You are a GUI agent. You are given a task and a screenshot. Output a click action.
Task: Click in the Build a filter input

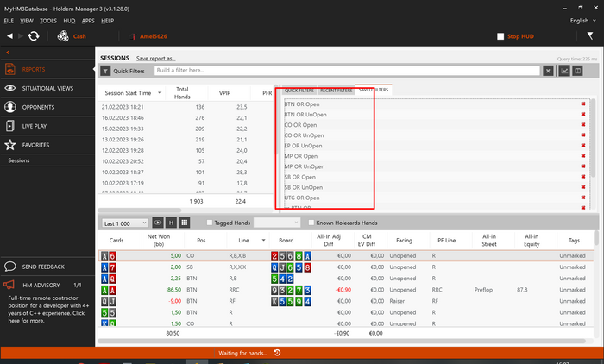[347, 71]
